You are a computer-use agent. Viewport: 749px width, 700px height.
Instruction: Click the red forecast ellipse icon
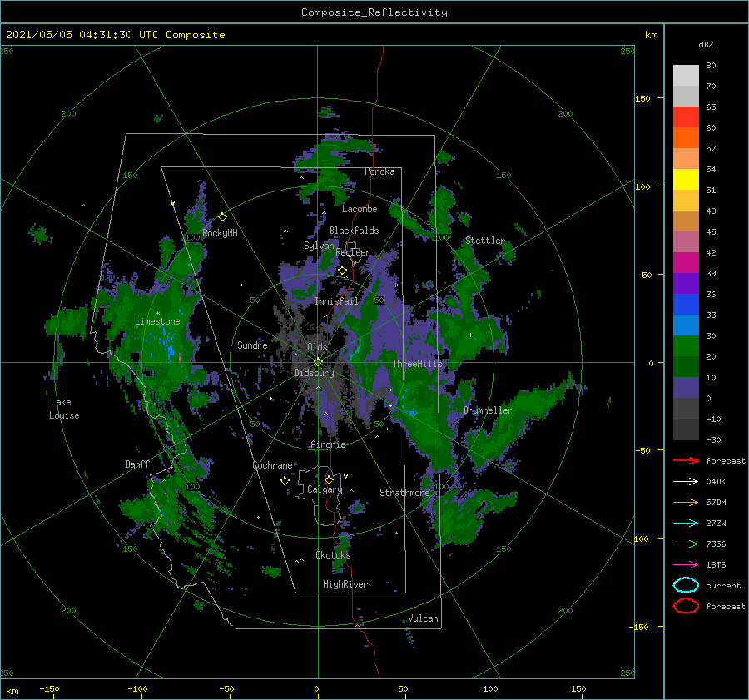(x=686, y=606)
